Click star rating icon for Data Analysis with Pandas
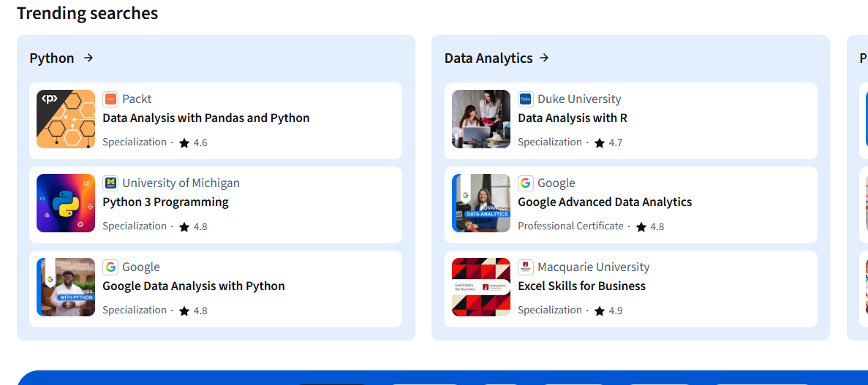This screenshot has width=868, height=385. point(184,142)
